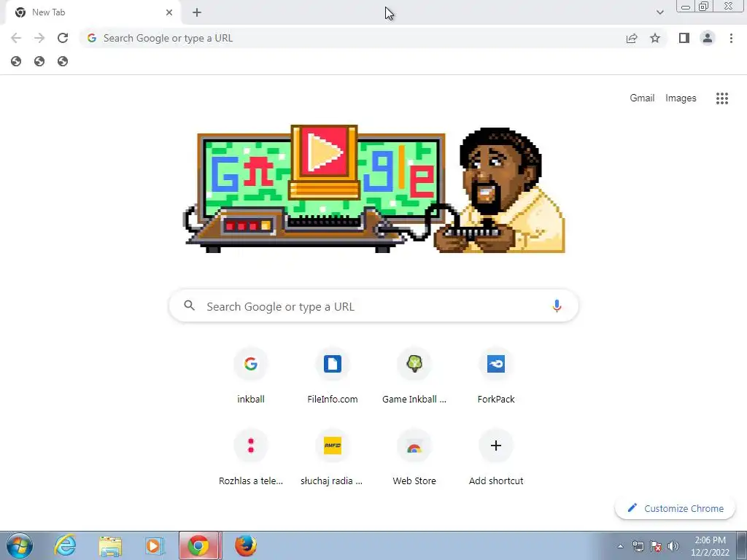Open the Google apps grid

pyautogui.click(x=721, y=98)
